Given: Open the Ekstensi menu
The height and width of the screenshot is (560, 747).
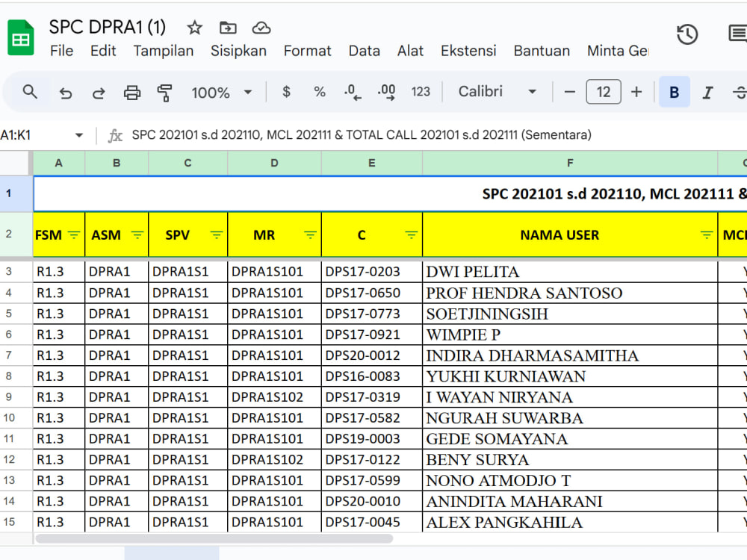Looking at the screenshot, I should click(468, 51).
